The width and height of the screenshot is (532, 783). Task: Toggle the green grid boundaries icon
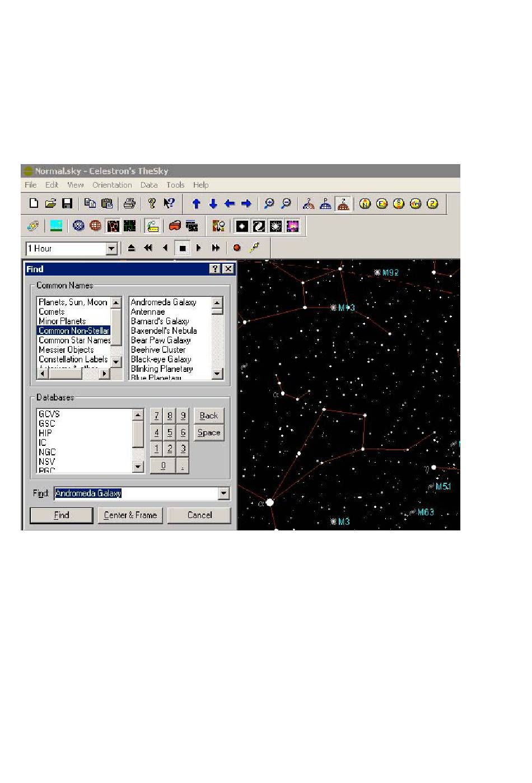pos(129,226)
